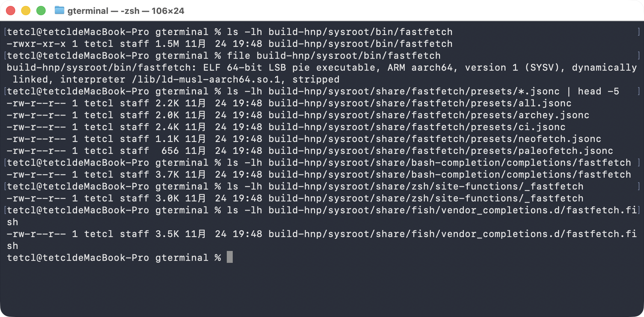
Task: Click the blinking cursor at the prompt
Action: (x=229, y=257)
